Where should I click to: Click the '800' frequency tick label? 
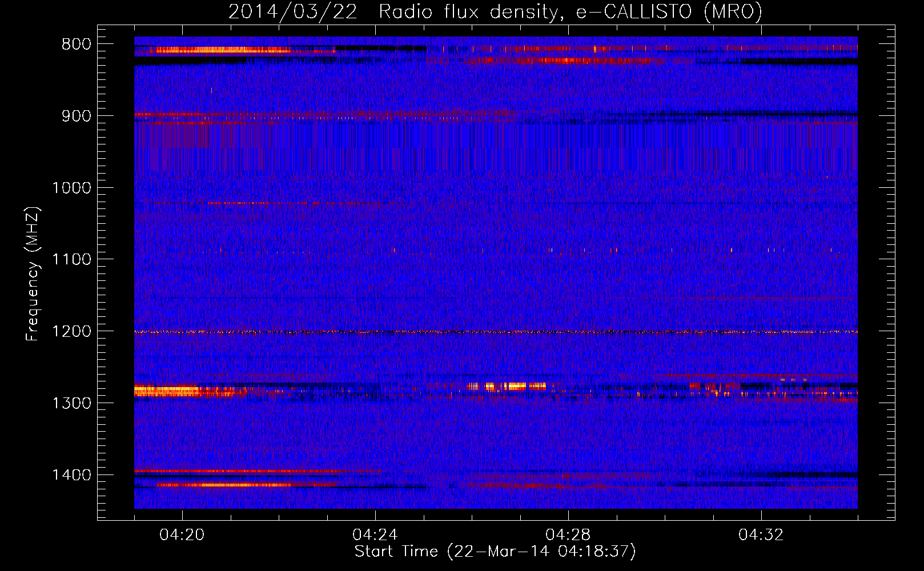77,45
